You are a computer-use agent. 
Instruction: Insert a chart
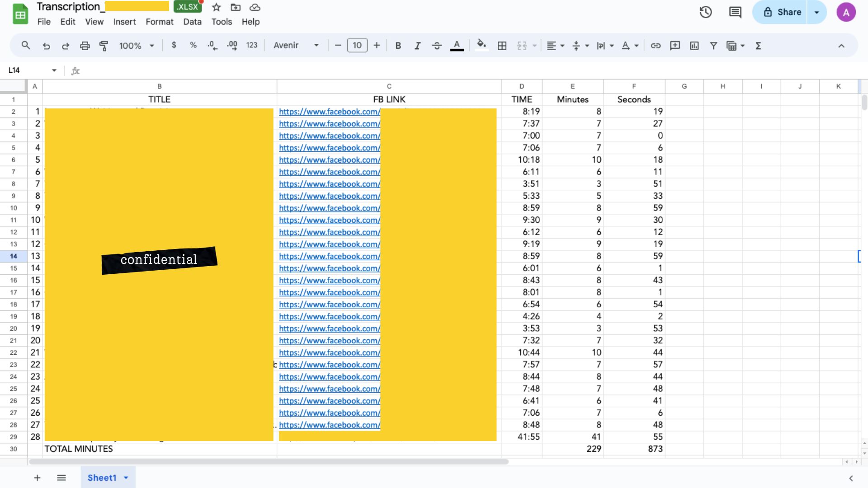pos(694,46)
